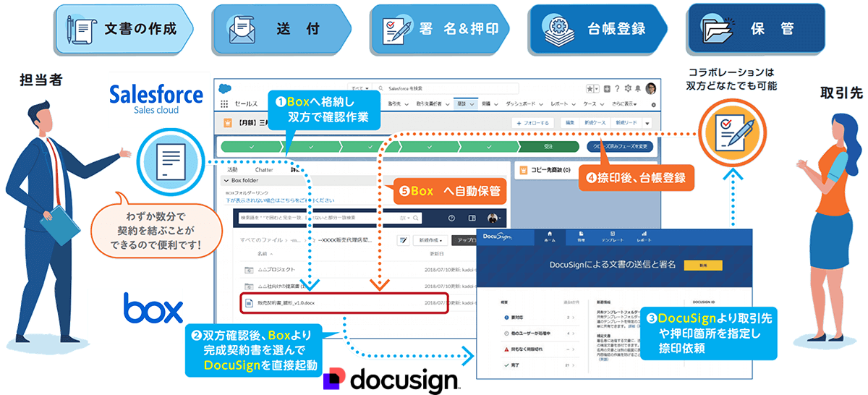868x395 pixels.
Task: Click the Box search magnifier icon
Action: pyautogui.click(x=415, y=218)
